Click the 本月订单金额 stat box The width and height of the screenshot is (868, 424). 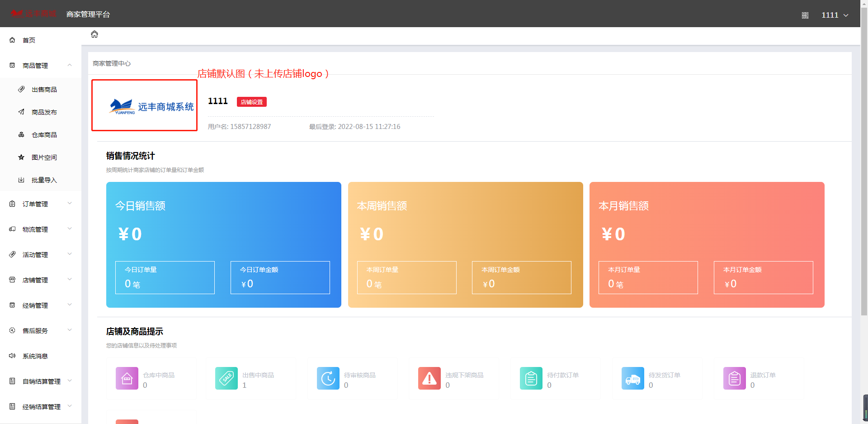pyautogui.click(x=764, y=277)
